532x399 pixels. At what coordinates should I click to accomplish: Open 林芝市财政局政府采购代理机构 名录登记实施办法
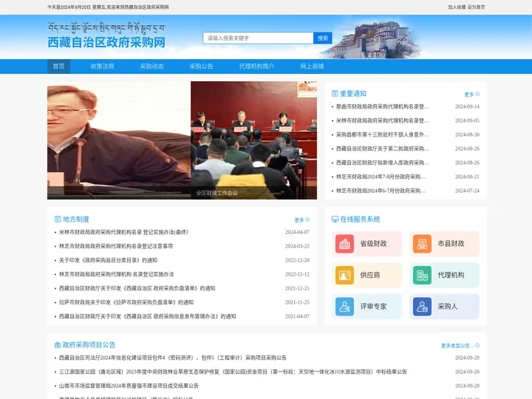(117, 274)
